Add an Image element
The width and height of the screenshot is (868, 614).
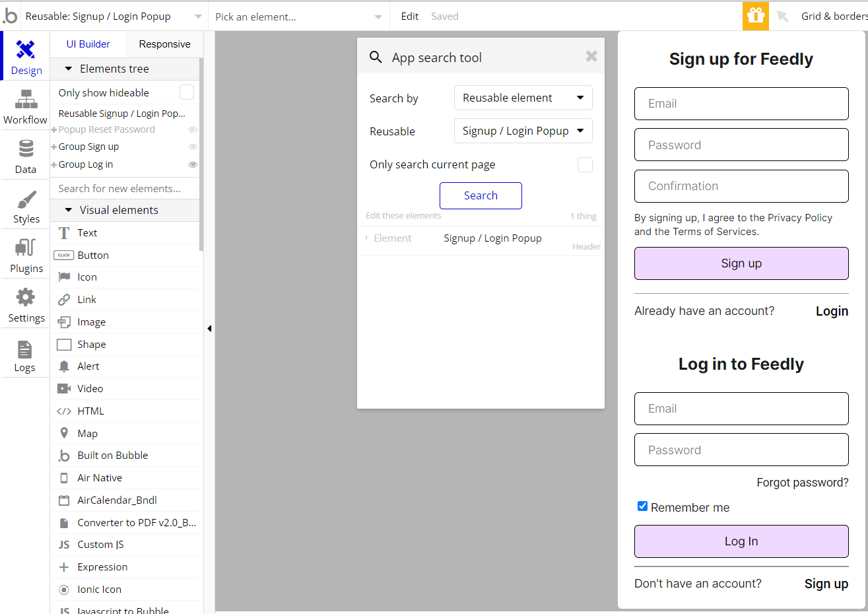pos(125,322)
